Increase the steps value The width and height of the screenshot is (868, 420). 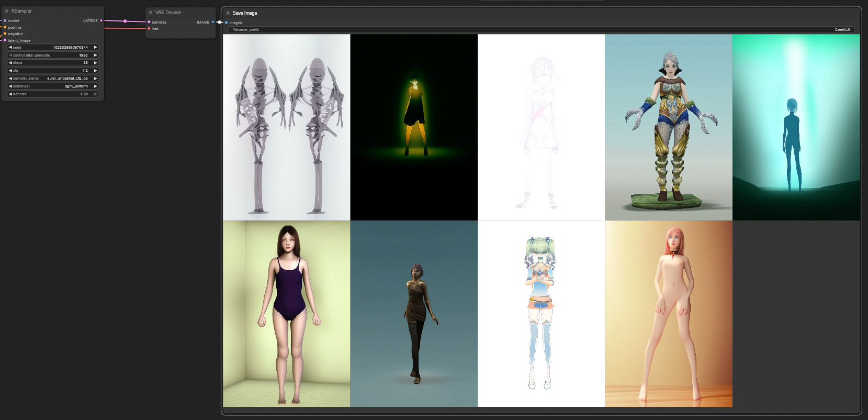[95, 63]
